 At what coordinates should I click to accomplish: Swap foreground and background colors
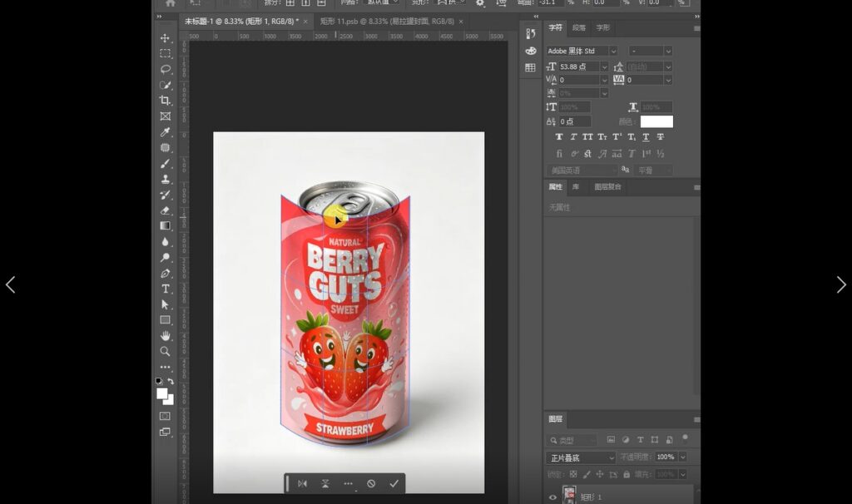coord(171,381)
